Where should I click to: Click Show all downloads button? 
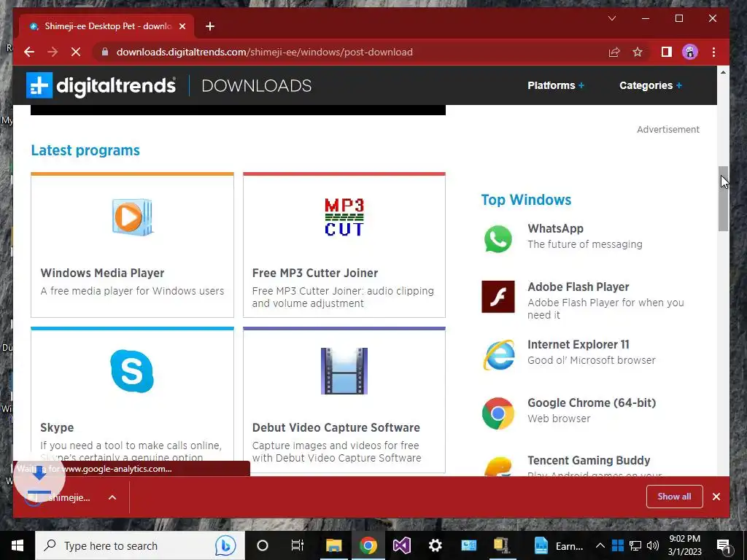click(674, 497)
